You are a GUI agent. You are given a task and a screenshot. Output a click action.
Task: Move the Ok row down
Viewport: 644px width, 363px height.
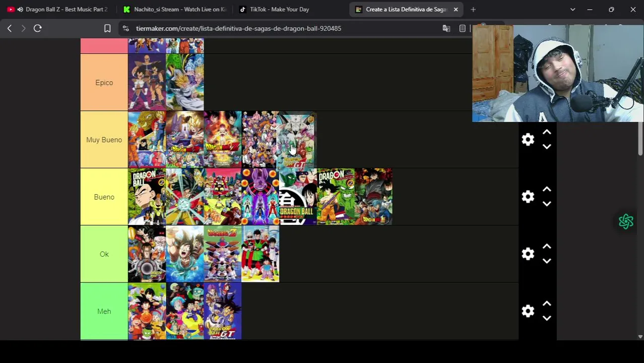click(547, 261)
